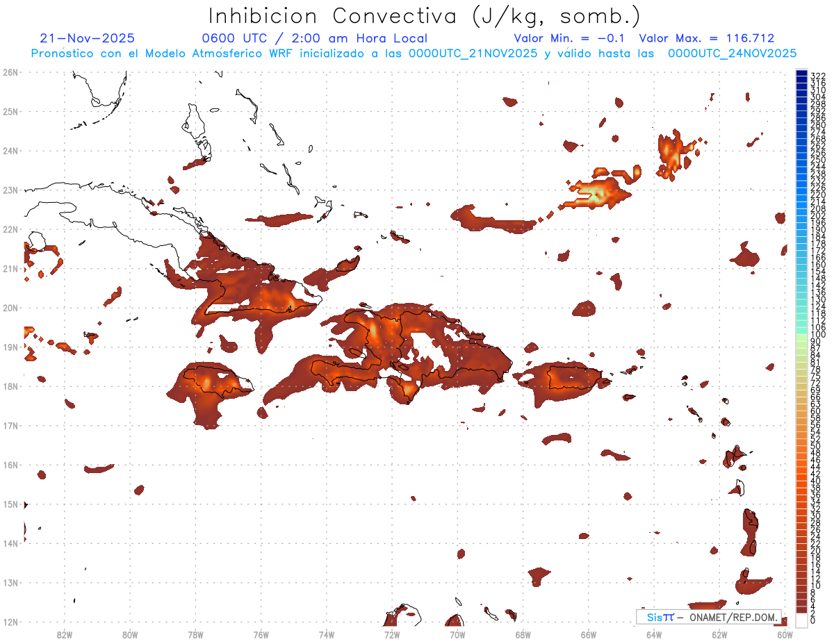Click the 23N latitude axis label

(10, 190)
